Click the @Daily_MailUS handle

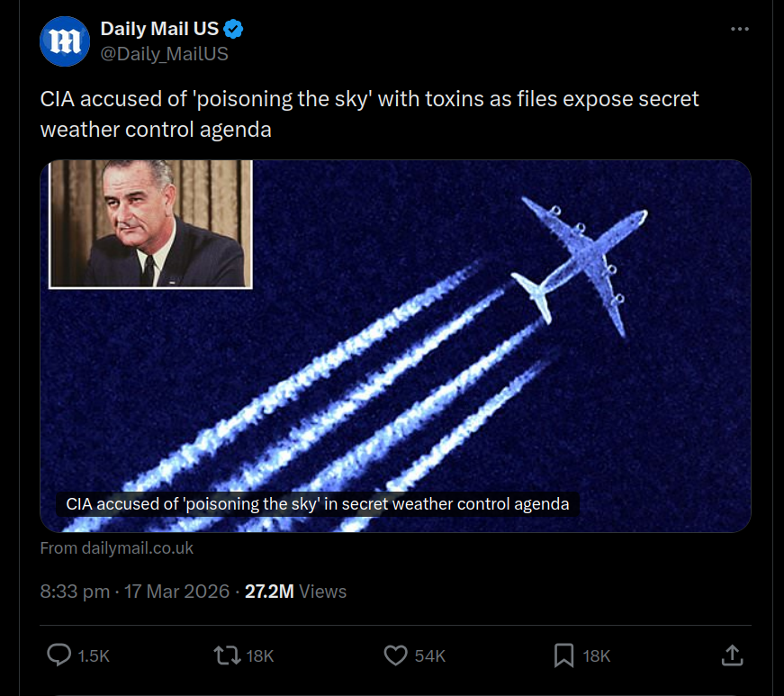[x=165, y=54]
